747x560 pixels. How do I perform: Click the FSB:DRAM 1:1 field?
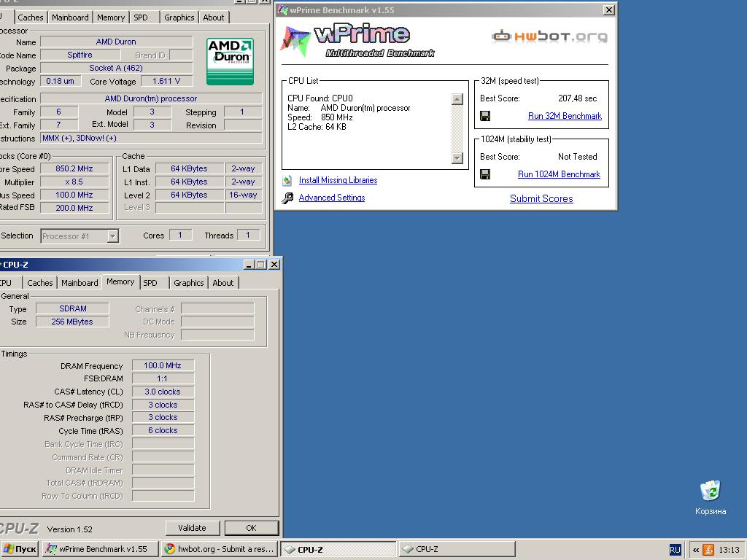pos(163,378)
